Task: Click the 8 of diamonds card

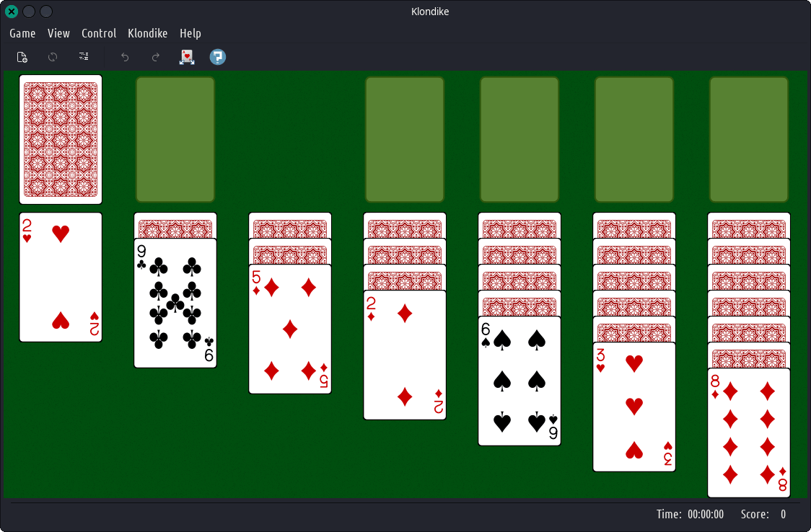Action: click(x=749, y=433)
